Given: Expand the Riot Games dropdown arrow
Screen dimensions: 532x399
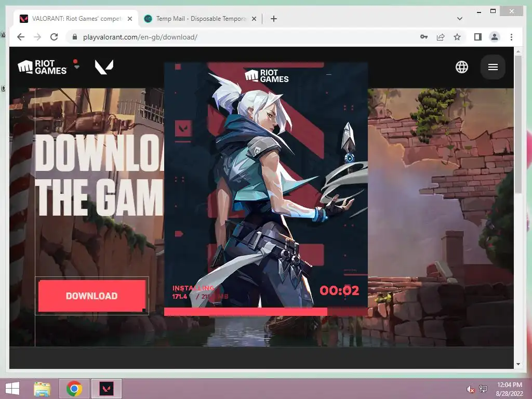Looking at the screenshot, I should coord(77,67).
